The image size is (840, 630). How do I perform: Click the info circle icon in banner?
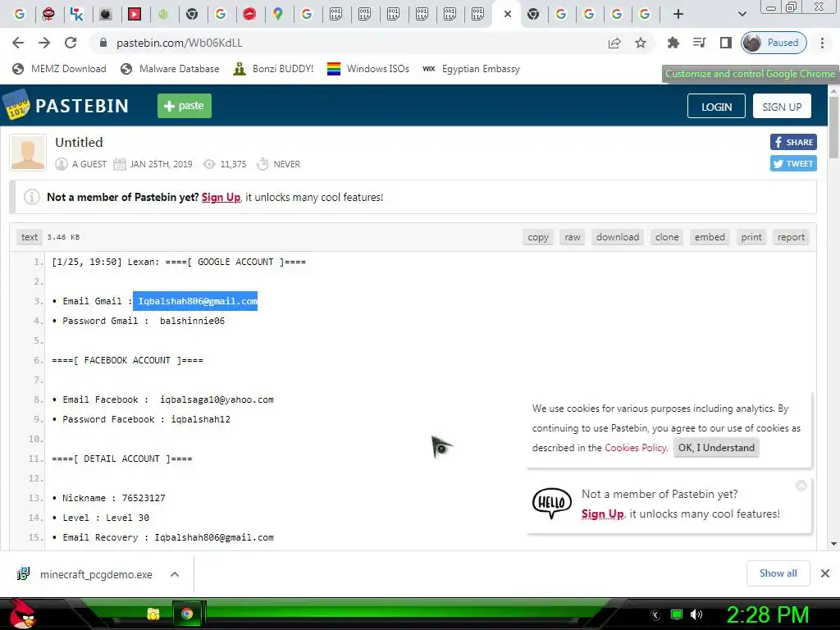[x=32, y=197]
